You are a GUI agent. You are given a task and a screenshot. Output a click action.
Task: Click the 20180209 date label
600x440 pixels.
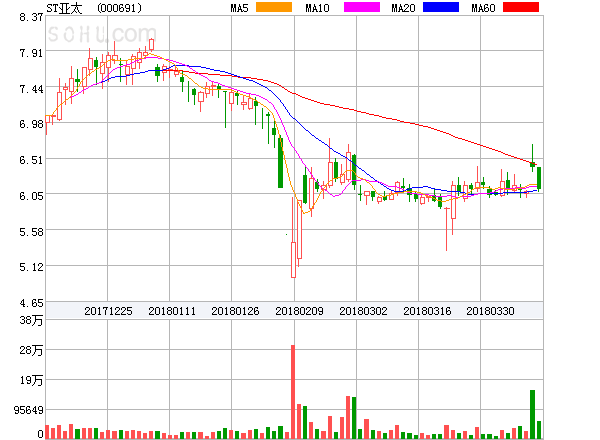pos(299,311)
